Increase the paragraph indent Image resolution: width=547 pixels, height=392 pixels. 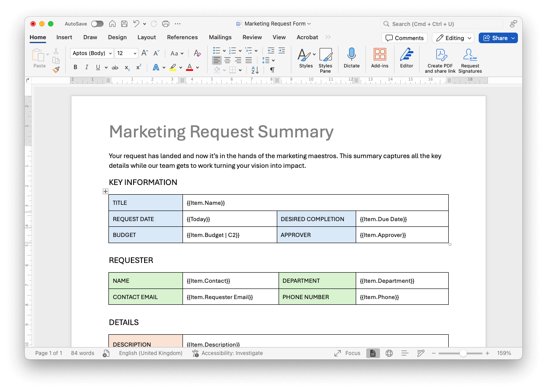pyautogui.click(x=282, y=51)
